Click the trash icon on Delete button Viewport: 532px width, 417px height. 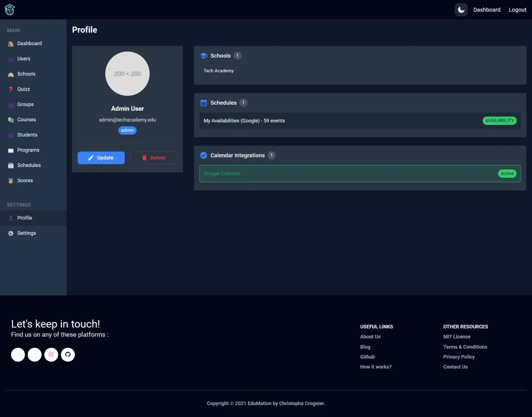144,158
